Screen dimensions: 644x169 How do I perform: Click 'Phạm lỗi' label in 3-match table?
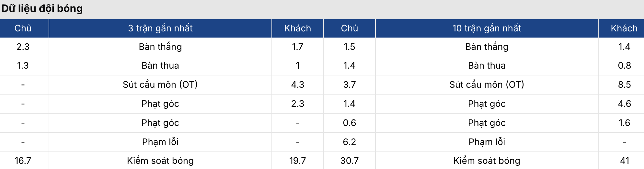pyautogui.click(x=160, y=142)
